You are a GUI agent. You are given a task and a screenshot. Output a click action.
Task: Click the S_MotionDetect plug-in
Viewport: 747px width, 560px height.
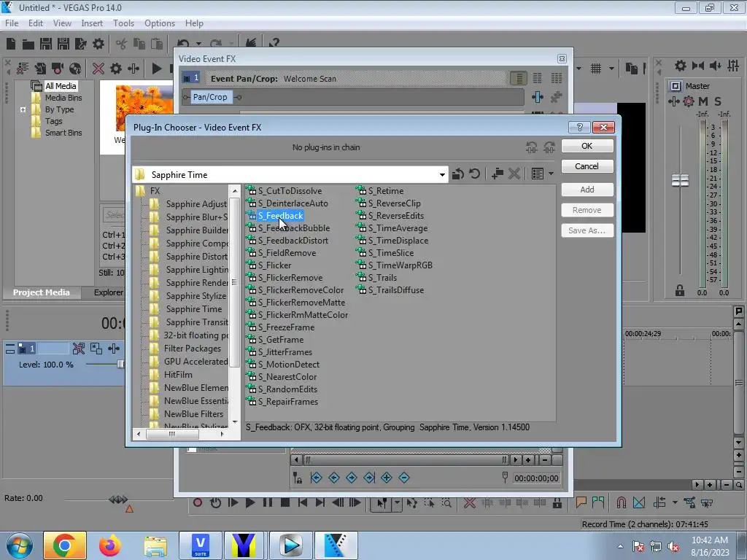(x=283, y=365)
